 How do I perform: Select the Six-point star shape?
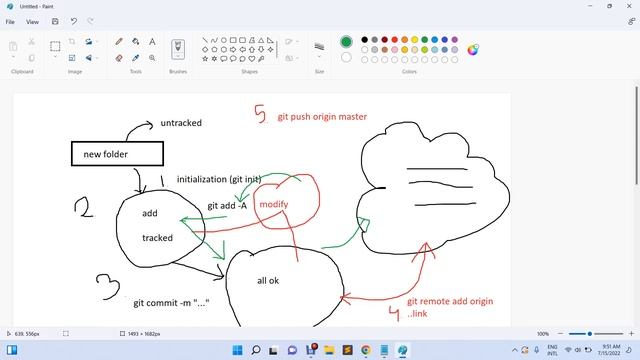pos(214,59)
